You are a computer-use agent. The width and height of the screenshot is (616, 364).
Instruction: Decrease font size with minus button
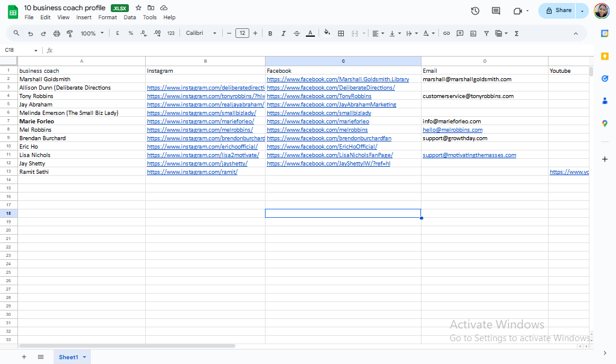tap(229, 33)
